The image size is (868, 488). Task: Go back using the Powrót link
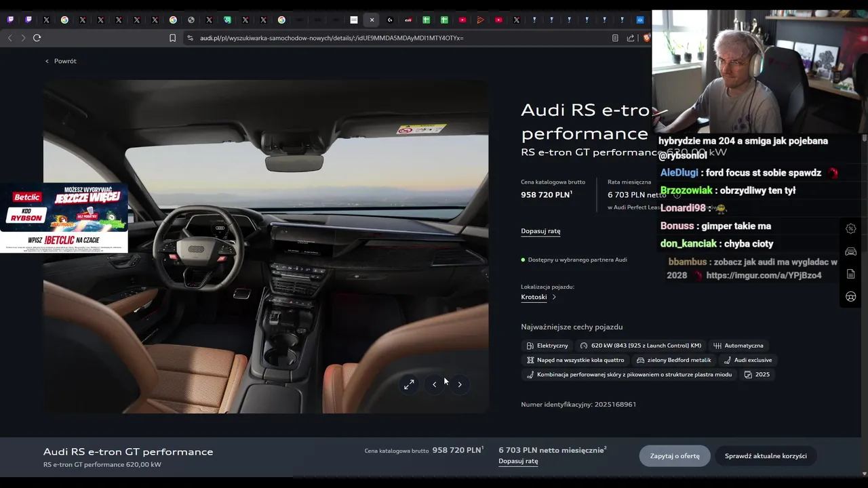click(61, 61)
